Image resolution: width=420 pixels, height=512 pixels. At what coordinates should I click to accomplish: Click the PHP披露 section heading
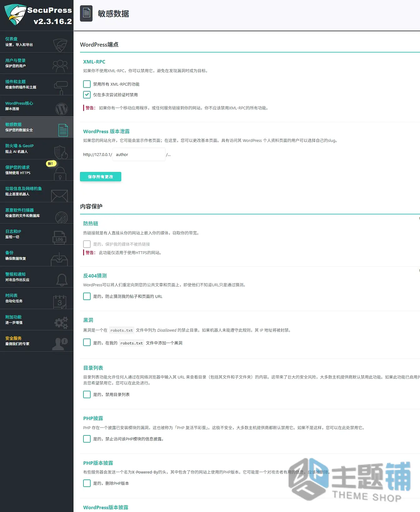point(93,418)
